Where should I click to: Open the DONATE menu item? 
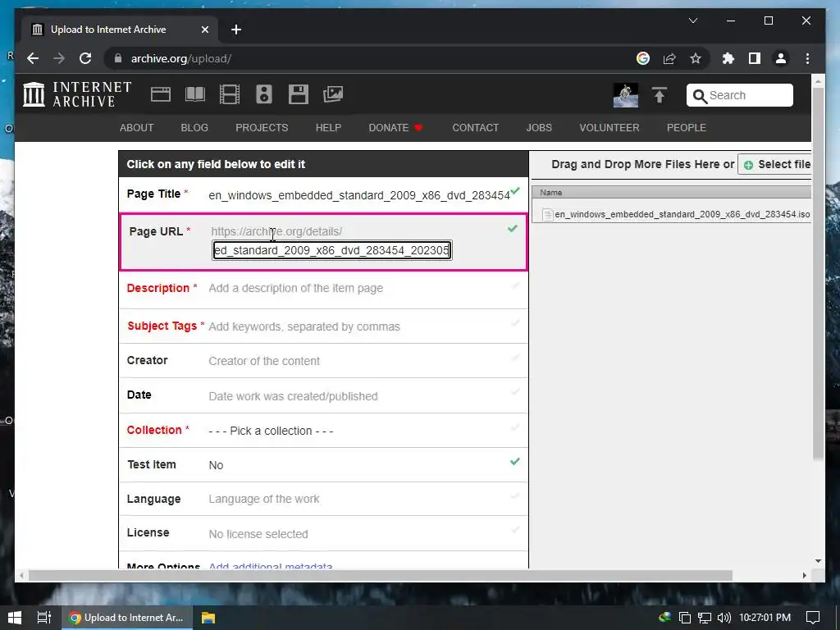point(395,127)
